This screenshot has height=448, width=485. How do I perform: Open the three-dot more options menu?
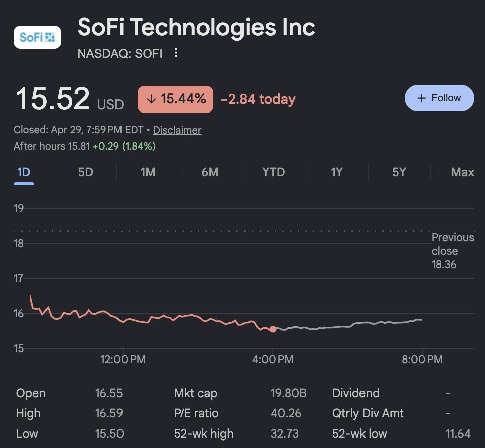click(x=176, y=53)
